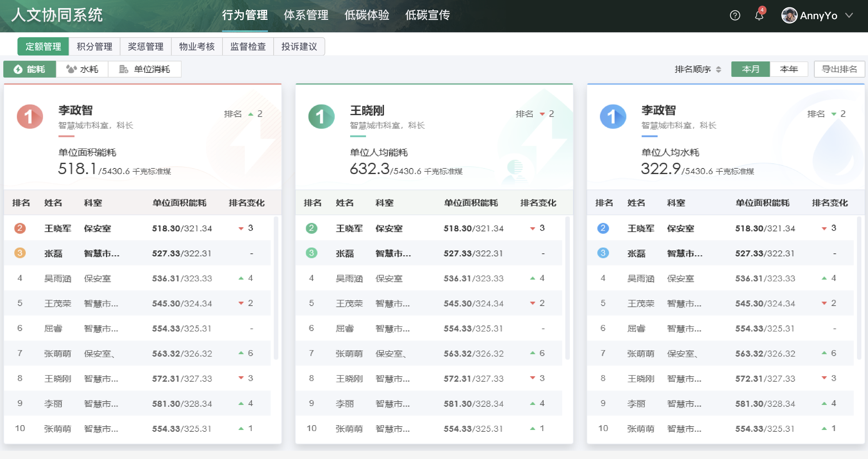
Task: Select the 单位消耗 building icon tab
Action: [x=145, y=69]
